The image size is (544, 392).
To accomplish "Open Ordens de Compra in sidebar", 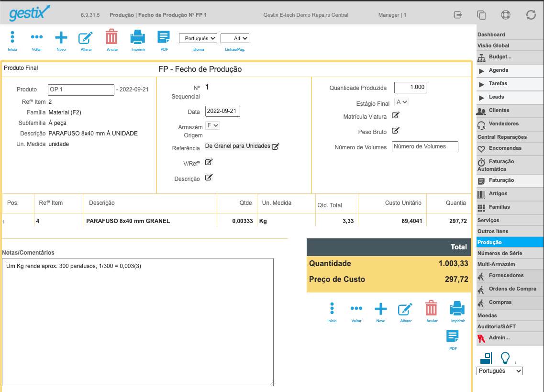I will (x=510, y=289).
